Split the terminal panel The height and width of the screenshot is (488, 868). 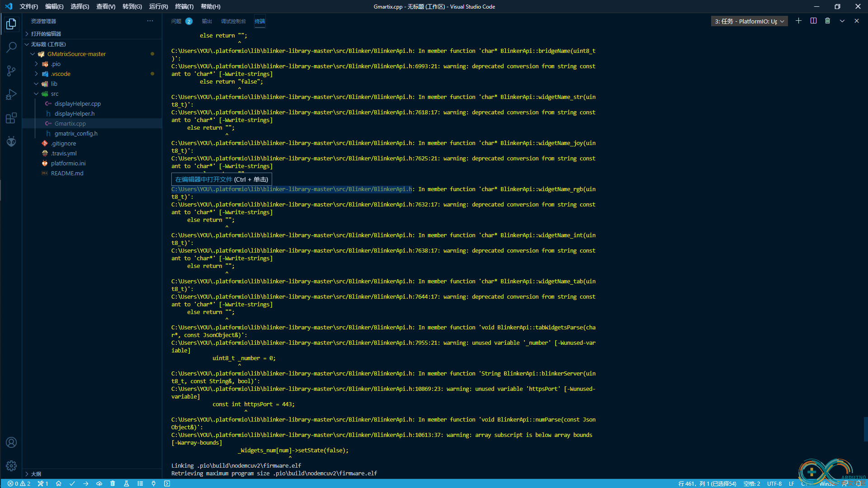tap(813, 21)
